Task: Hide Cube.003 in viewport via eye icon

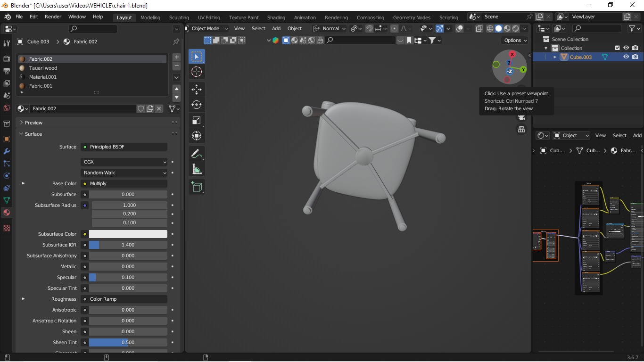Action: pos(626,57)
